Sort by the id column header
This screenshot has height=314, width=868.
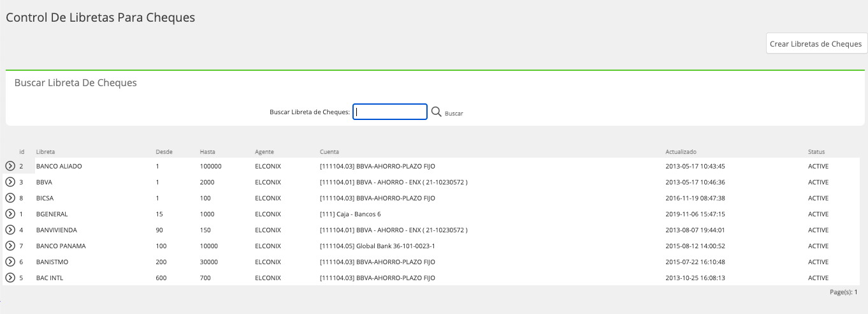pyautogui.click(x=22, y=152)
